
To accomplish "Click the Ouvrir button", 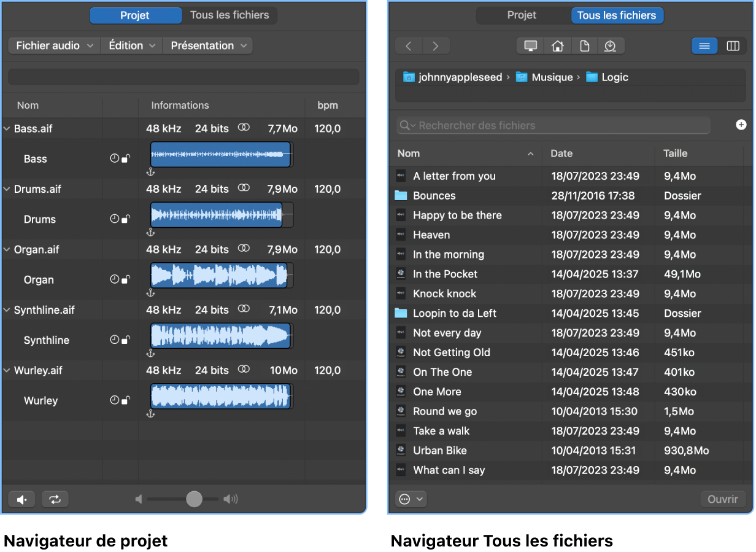I will (723, 499).
